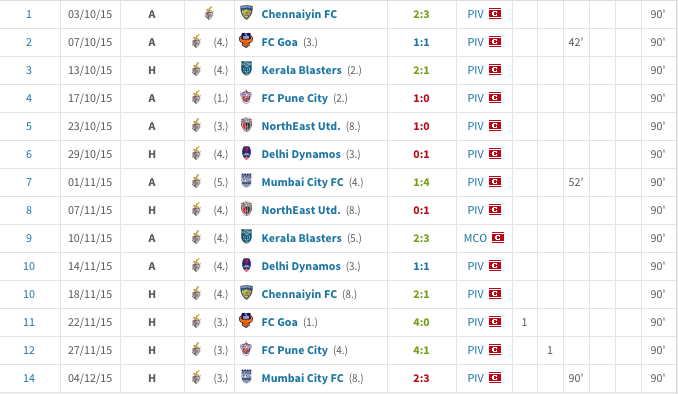Open the 2:3 result against Chennaiyin FC on 03/10/15
The image size is (678, 394).
pos(421,14)
